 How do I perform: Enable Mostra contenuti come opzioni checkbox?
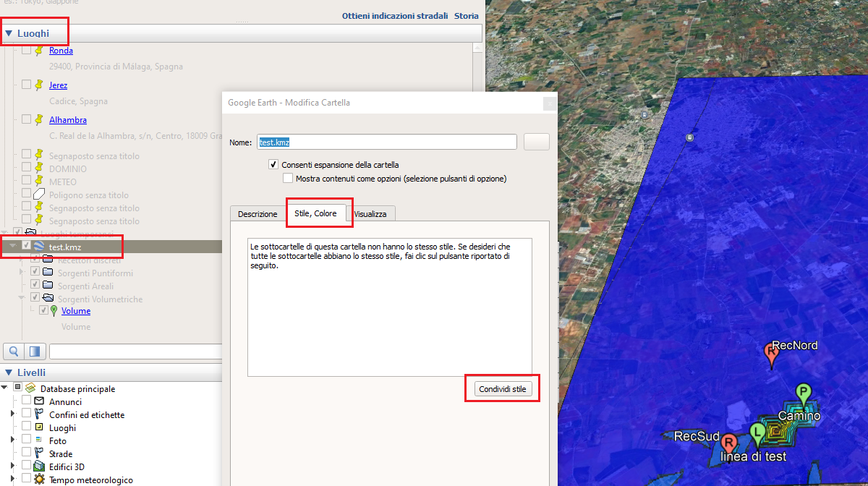288,178
